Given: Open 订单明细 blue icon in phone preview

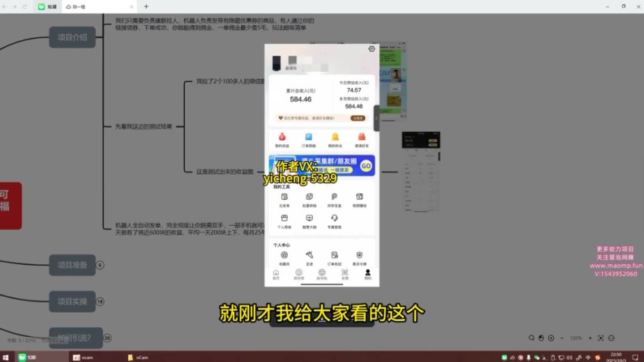Looking at the screenshot, I should pos(308,139).
